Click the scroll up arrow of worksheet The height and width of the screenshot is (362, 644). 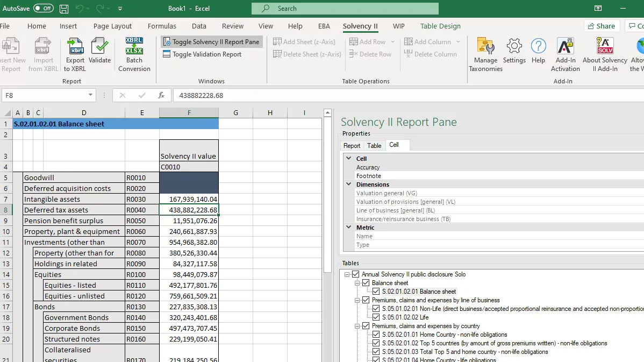coord(327,112)
